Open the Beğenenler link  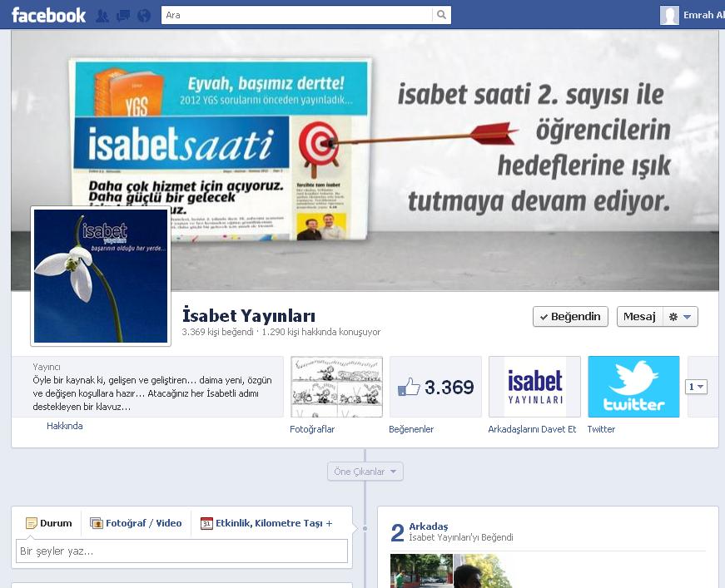click(x=411, y=429)
